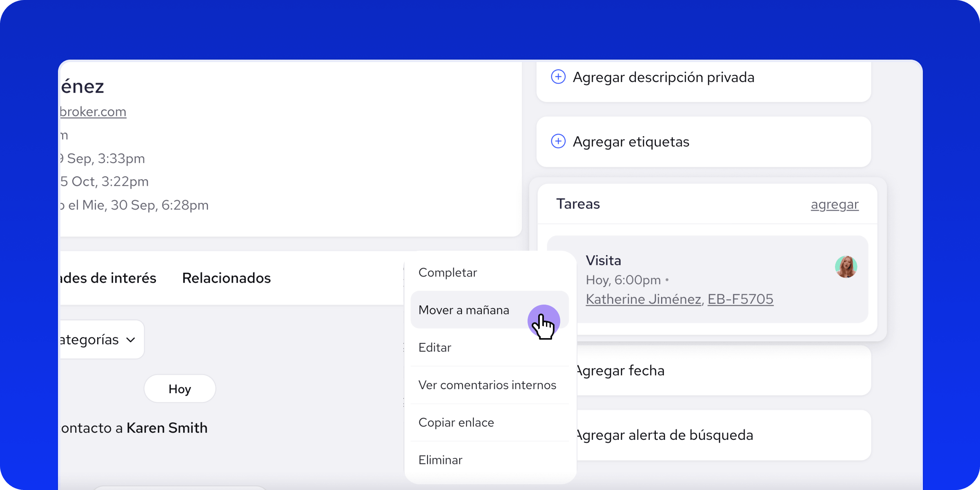Click the 30 Sep, 6:28pm date text
980x490 pixels.
pyautogui.click(x=160, y=205)
